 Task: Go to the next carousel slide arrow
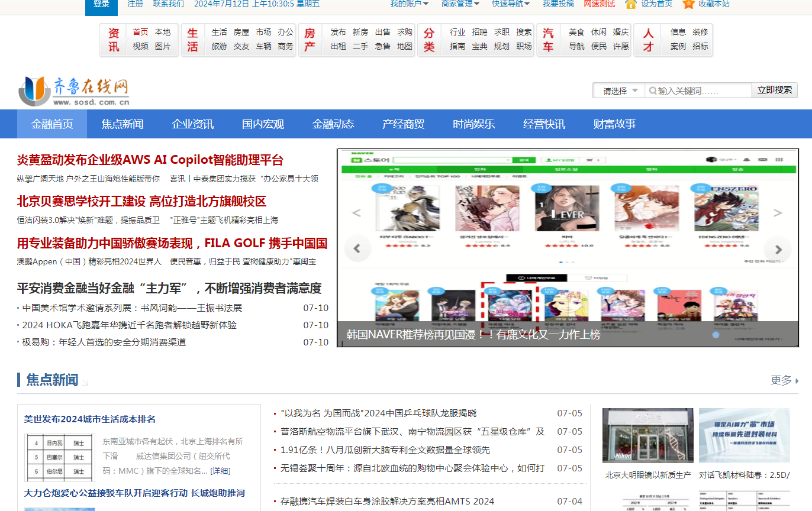(x=778, y=249)
